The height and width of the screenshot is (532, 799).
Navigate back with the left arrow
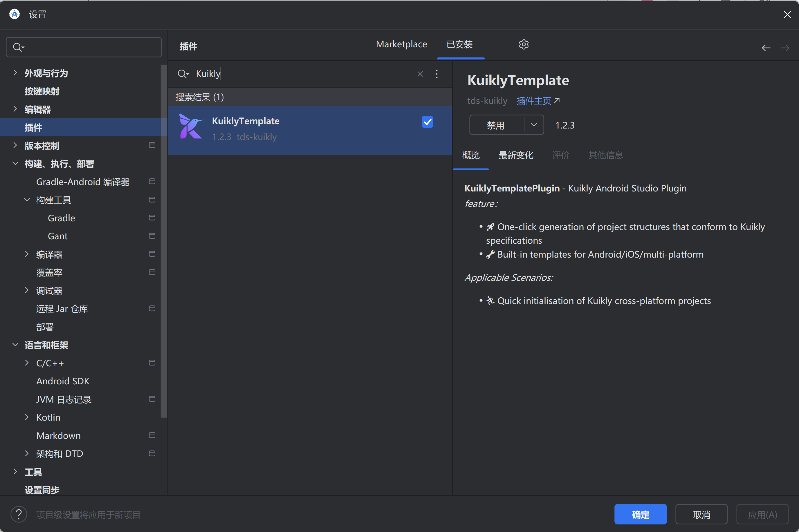[x=766, y=48]
